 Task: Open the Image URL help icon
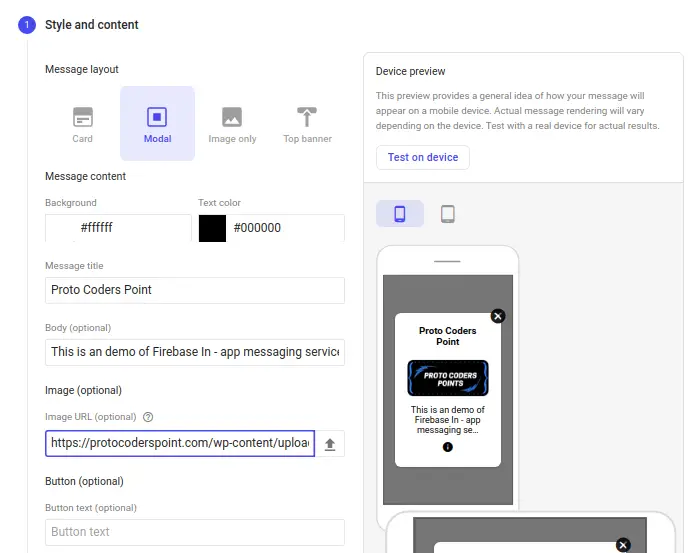[x=148, y=417]
